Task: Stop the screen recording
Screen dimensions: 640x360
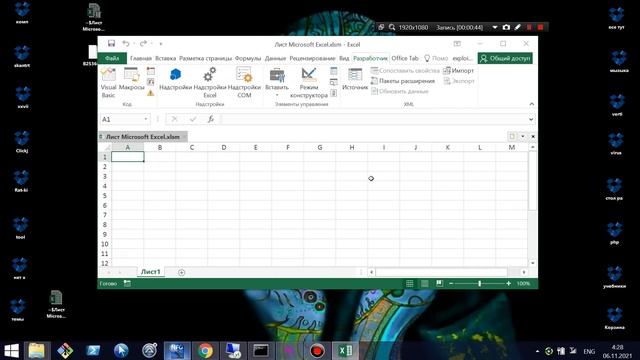Action: (540, 27)
